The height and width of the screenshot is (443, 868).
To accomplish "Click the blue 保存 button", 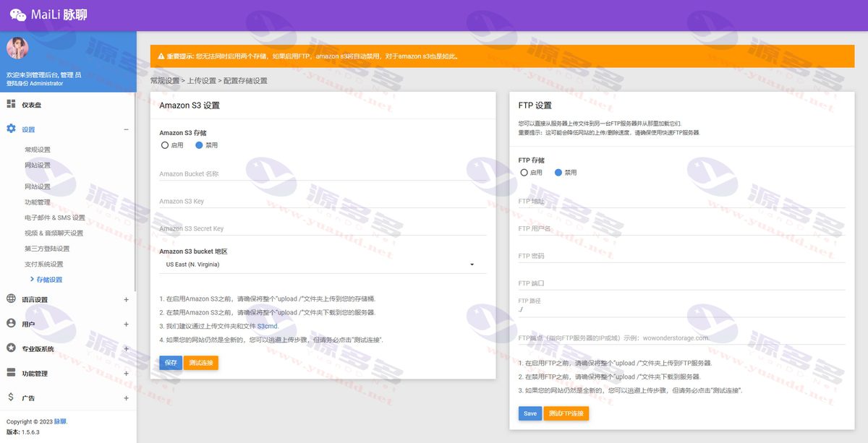I will click(x=171, y=362).
